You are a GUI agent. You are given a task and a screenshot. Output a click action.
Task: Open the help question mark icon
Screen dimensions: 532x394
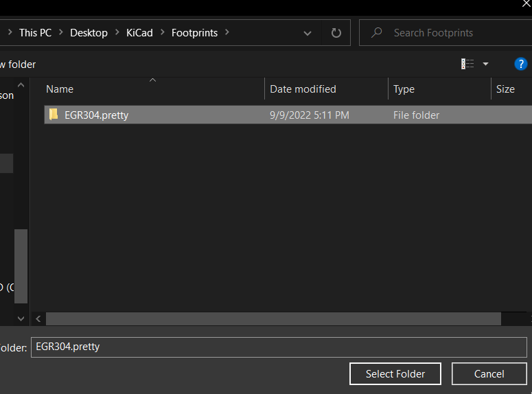coord(520,64)
